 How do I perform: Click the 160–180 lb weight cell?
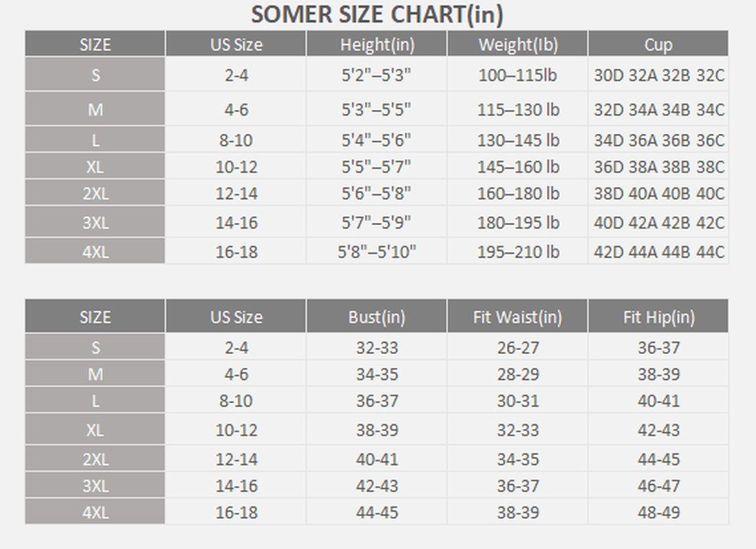tap(518, 194)
